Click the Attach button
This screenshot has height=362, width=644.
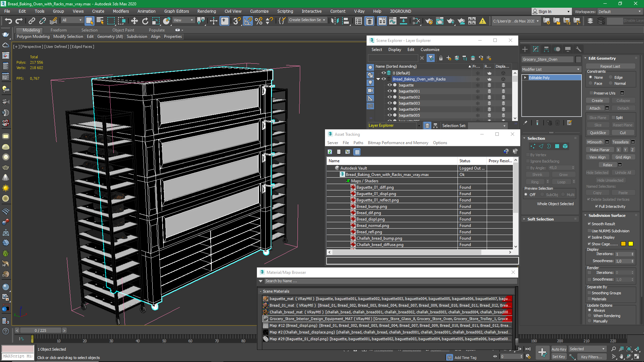pyautogui.click(x=595, y=108)
